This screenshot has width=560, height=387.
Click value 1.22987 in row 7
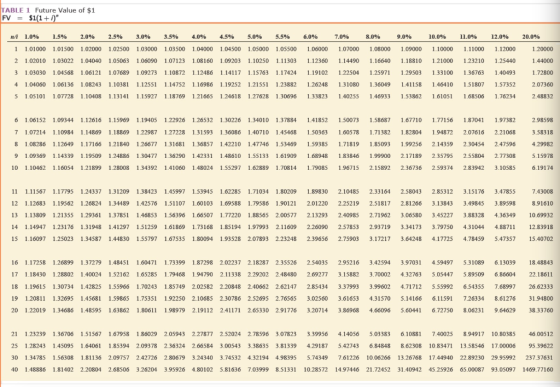click(146, 132)
